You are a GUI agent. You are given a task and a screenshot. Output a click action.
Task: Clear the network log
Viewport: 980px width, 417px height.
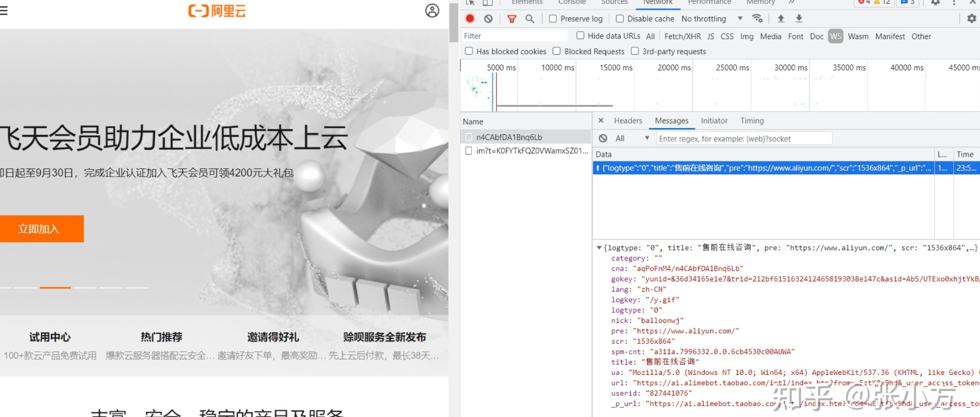489,18
